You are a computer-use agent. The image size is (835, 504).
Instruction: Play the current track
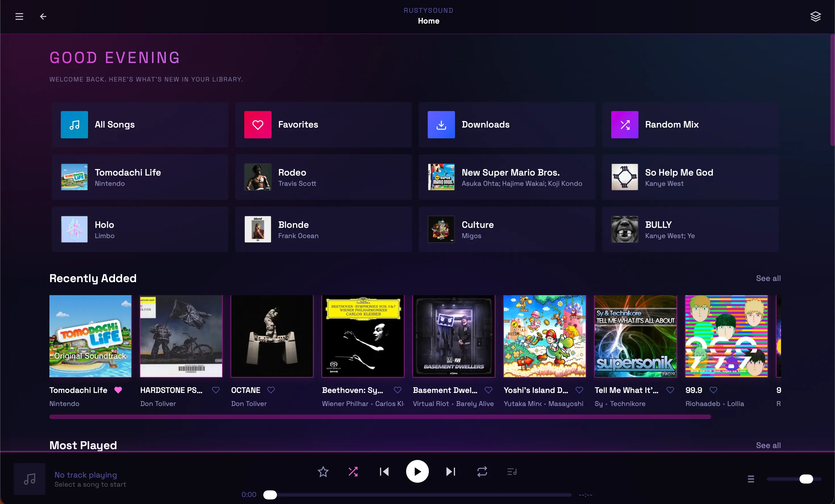pyautogui.click(x=417, y=471)
